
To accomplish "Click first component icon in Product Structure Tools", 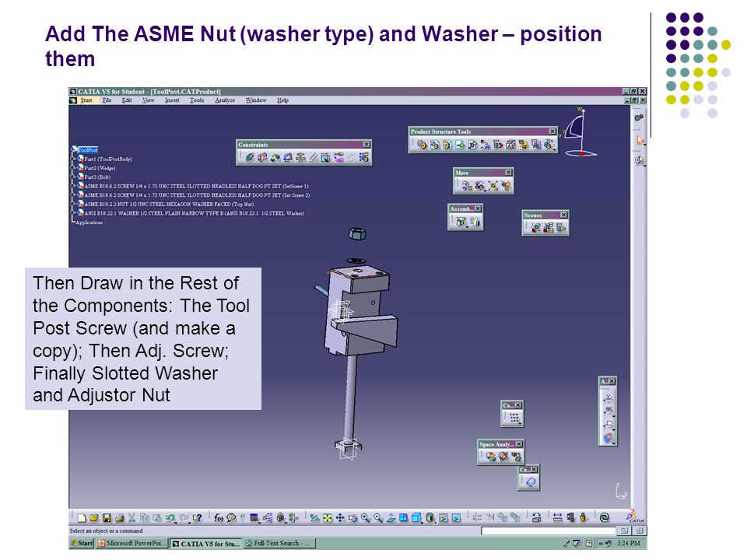I will [x=422, y=145].
